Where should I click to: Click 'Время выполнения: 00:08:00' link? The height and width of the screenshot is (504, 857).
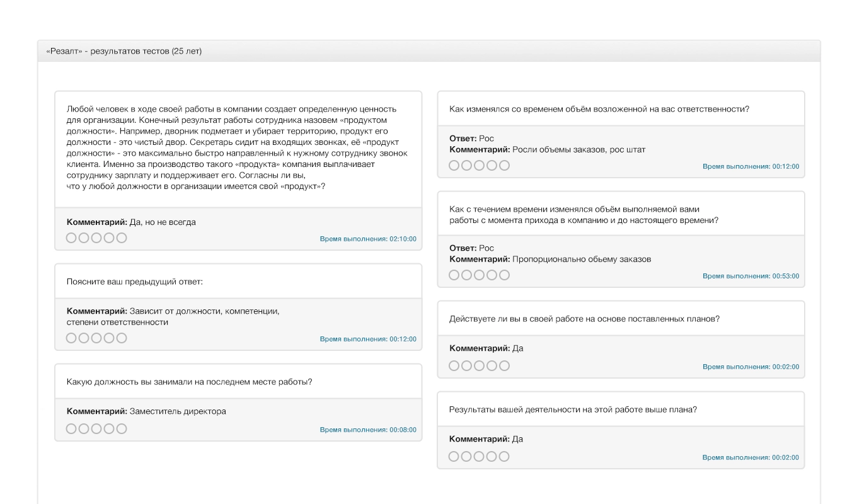pos(368,430)
